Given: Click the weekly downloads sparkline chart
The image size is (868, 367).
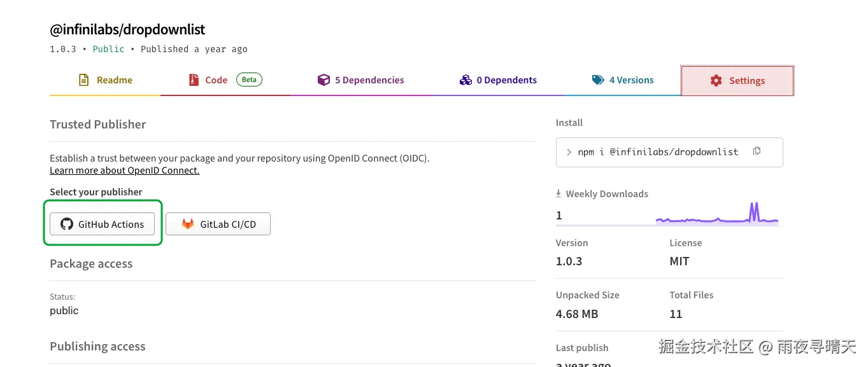Looking at the screenshot, I should [x=716, y=215].
